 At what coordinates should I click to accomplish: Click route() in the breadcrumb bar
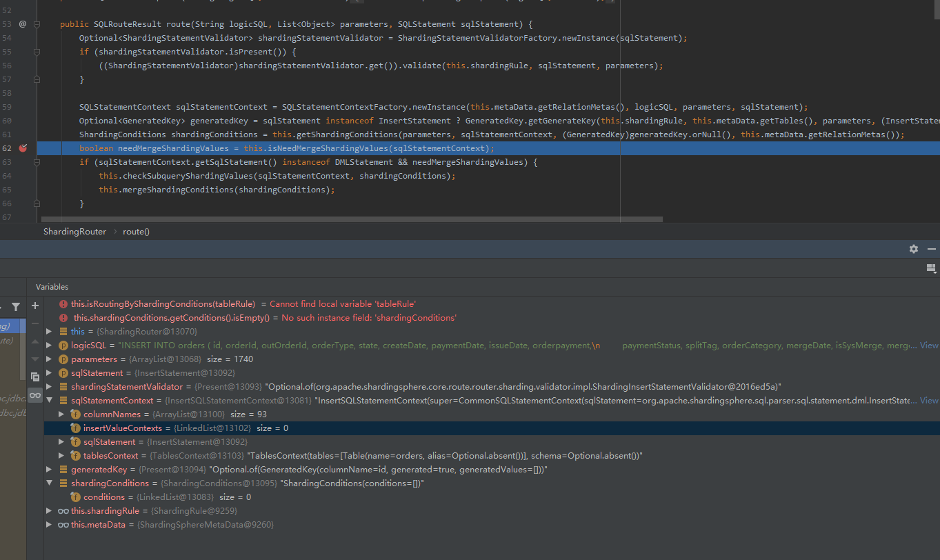click(x=135, y=231)
